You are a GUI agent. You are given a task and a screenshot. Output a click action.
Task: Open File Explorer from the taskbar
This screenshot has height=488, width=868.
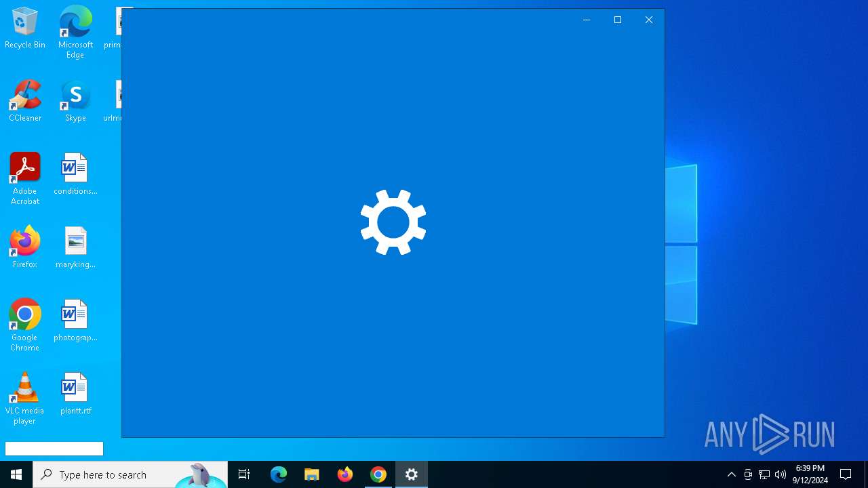coord(312,474)
